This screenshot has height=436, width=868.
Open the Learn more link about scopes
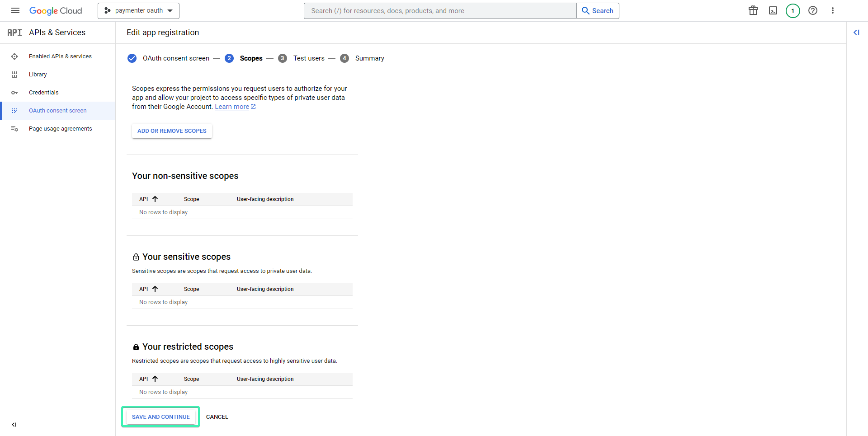click(232, 107)
